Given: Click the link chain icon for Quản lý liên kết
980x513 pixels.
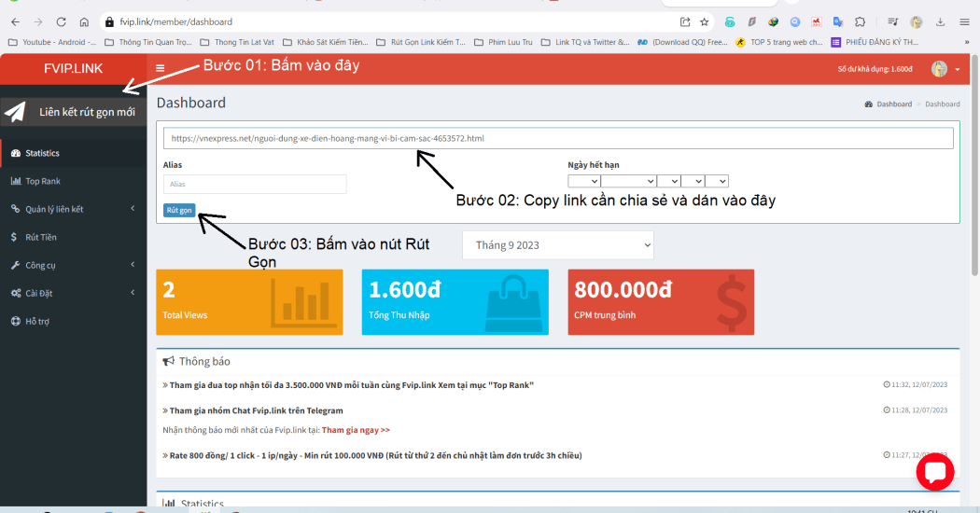Looking at the screenshot, I should (15, 209).
